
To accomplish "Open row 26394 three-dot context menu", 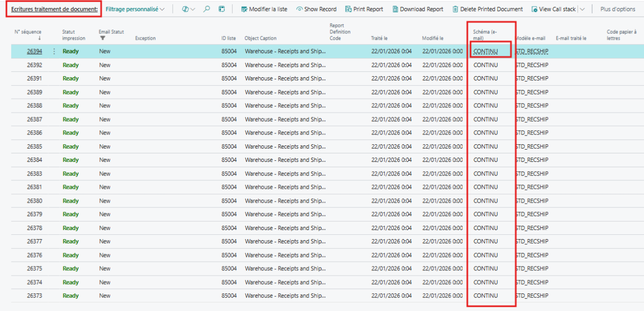I will pyautogui.click(x=54, y=51).
